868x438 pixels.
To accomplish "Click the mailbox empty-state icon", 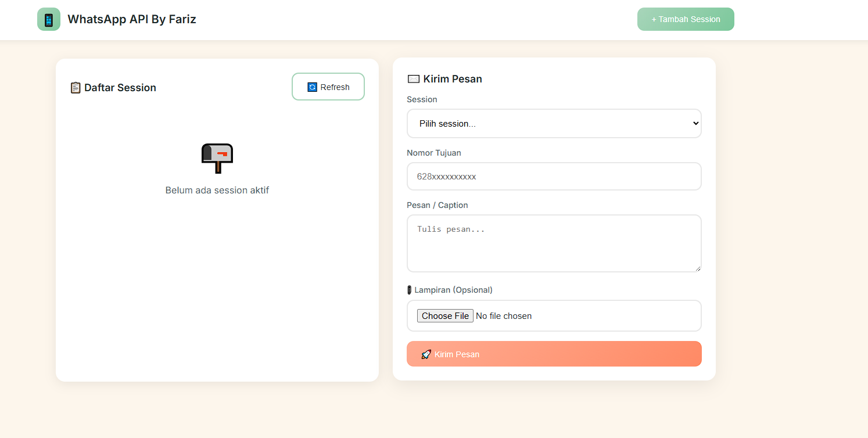I will pyautogui.click(x=217, y=158).
